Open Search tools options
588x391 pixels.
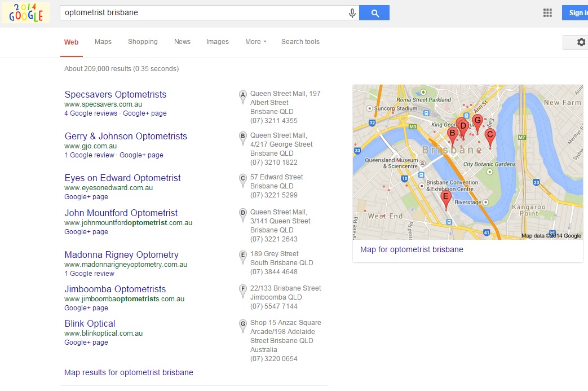click(300, 42)
